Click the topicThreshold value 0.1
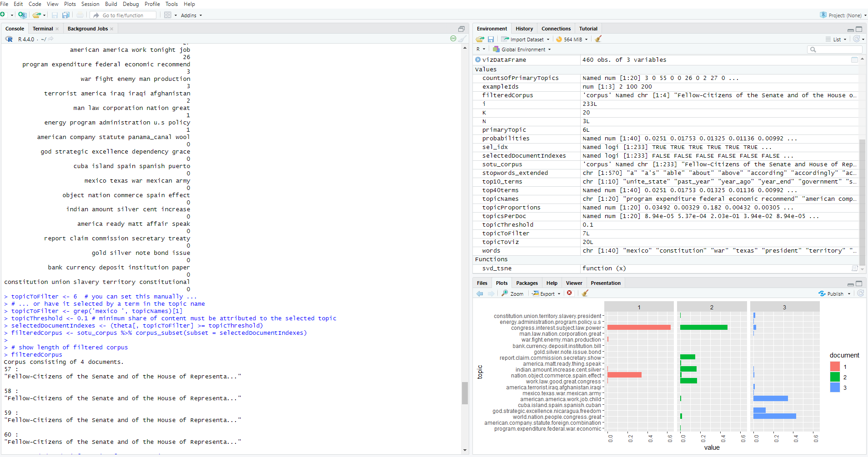Viewport: 868px width, 457px height. coord(588,225)
